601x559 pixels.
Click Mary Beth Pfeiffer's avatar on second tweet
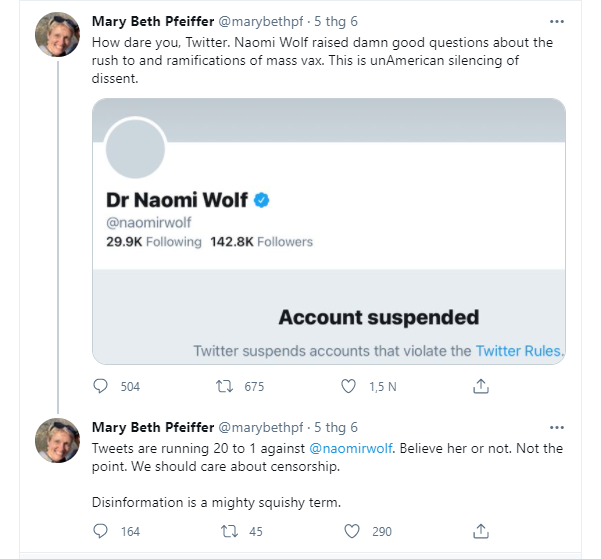point(59,441)
